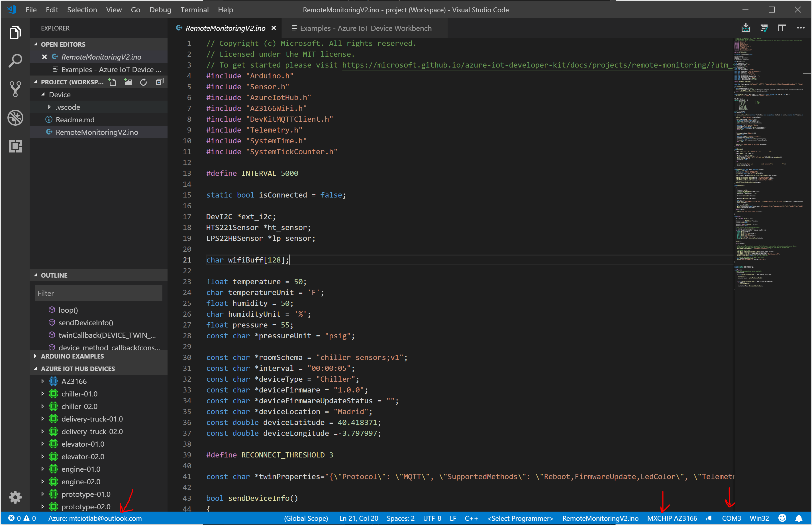Open the Selection menu

82,9
